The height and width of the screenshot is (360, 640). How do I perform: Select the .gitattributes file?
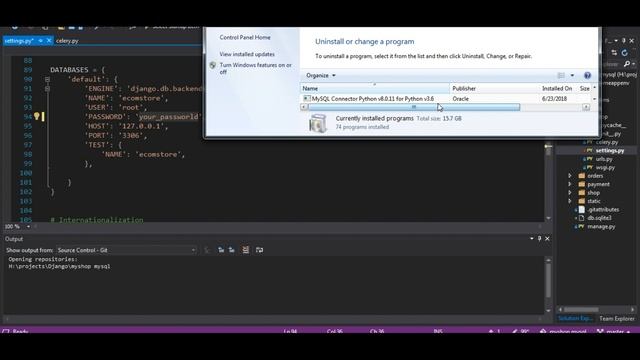click(x=603, y=209)
